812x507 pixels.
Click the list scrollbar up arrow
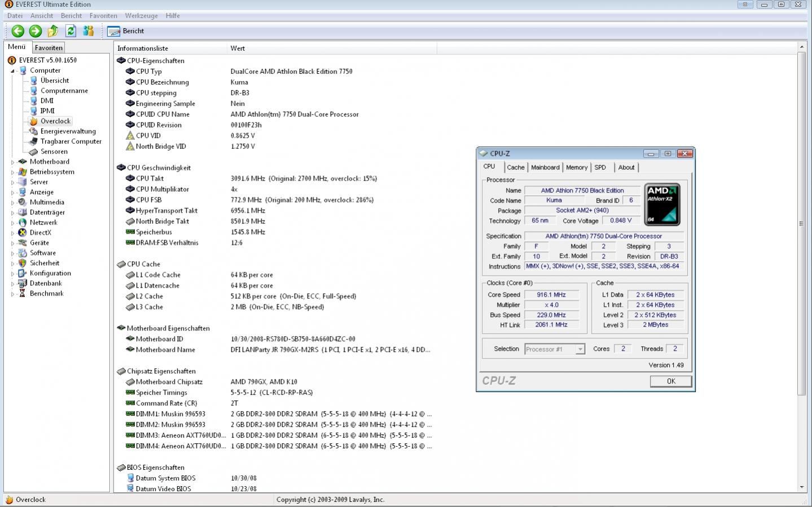(802, 47)
